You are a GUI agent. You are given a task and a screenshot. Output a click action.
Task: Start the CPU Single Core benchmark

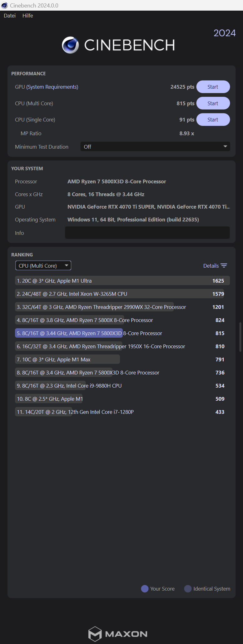[213, 120]
